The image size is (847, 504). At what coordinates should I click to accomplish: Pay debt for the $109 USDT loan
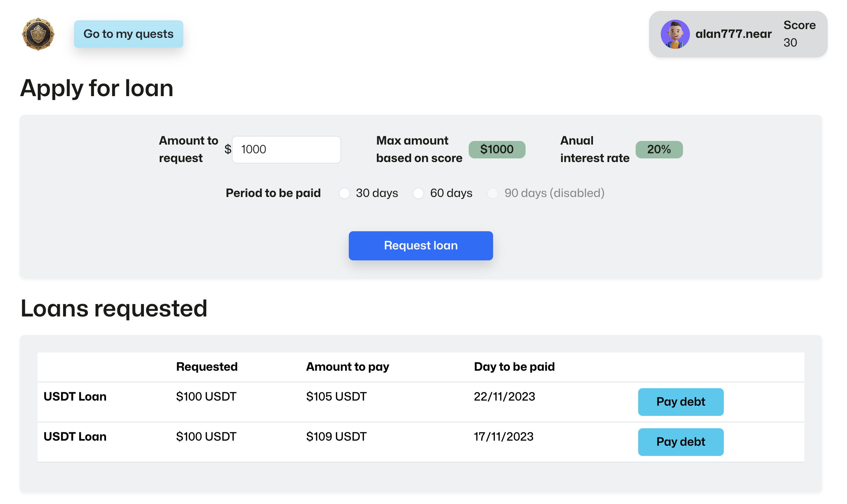click(680, 442)
